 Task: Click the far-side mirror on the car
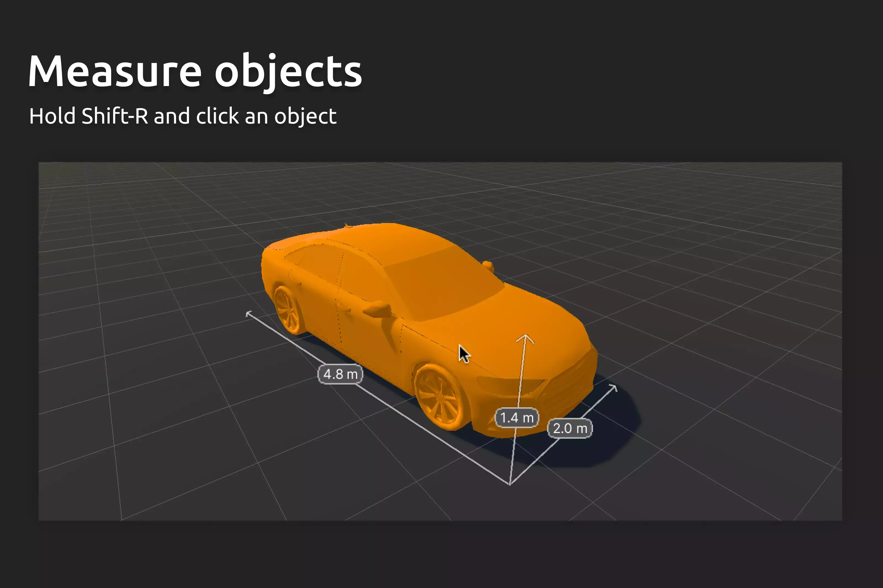click(488, 266)
